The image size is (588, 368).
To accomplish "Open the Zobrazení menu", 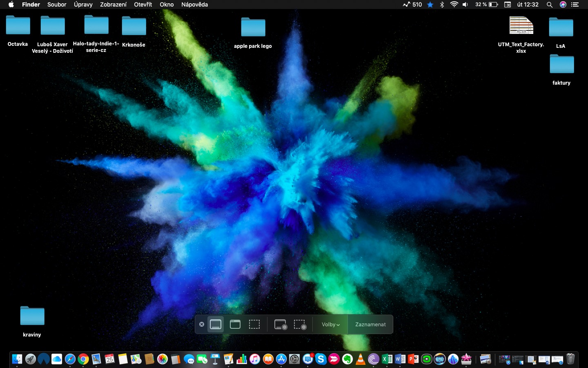I will [x=113, y=4].
